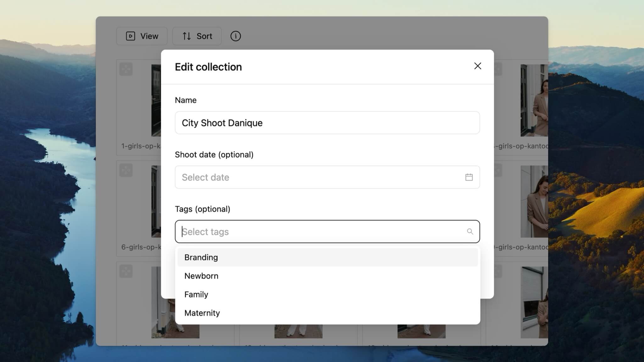
Task: Open the Sort button in gallery toolbar
Action: pyautogui.click(x=197, y=36)
